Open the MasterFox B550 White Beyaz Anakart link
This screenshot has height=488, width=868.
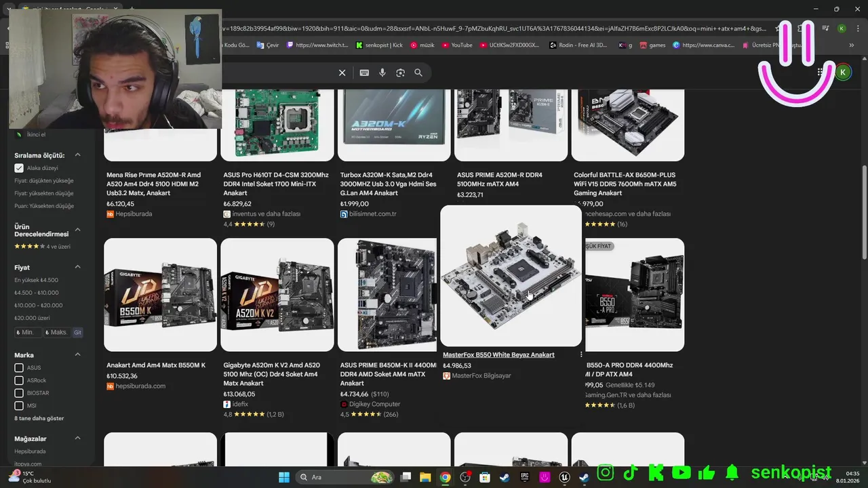[498, 354]
